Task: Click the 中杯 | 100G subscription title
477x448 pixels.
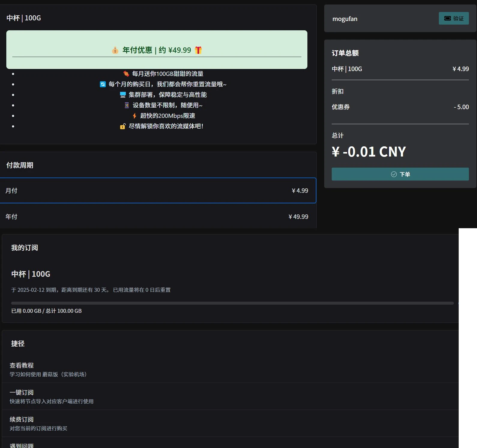Action: point(31,274)
